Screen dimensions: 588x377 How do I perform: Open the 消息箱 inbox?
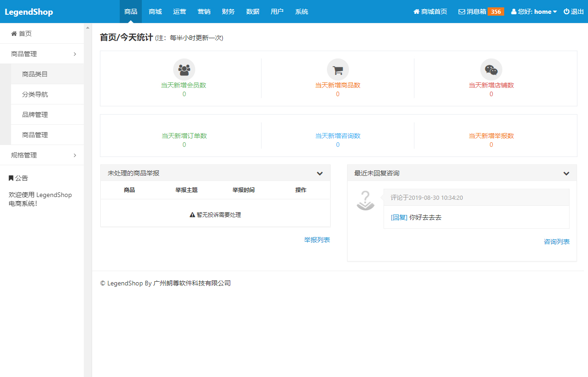[x=472, y=12]
